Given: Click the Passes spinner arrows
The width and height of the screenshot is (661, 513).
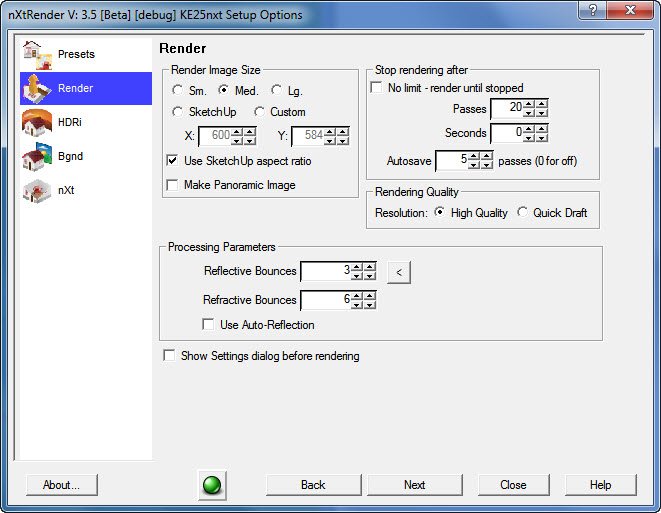Looking at the screenshot, I should pos(535,108).
